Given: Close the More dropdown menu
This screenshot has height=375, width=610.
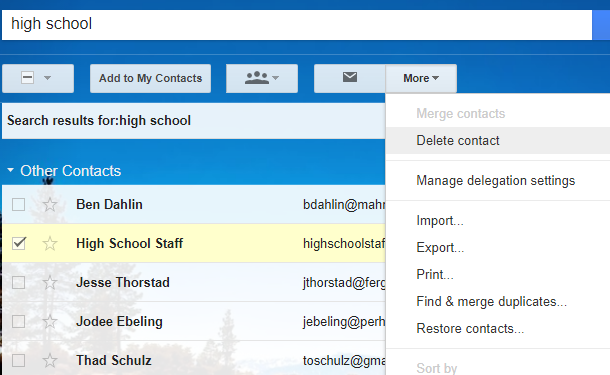Looking at the screenshot, I should 421,78.
